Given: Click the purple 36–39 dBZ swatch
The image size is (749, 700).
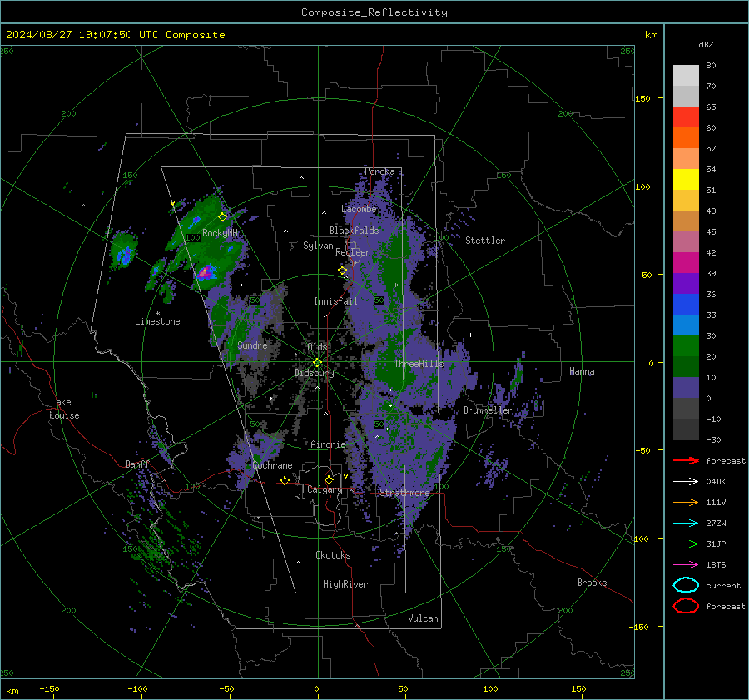Looking at the screenshot, I should [x=686, y=283].
